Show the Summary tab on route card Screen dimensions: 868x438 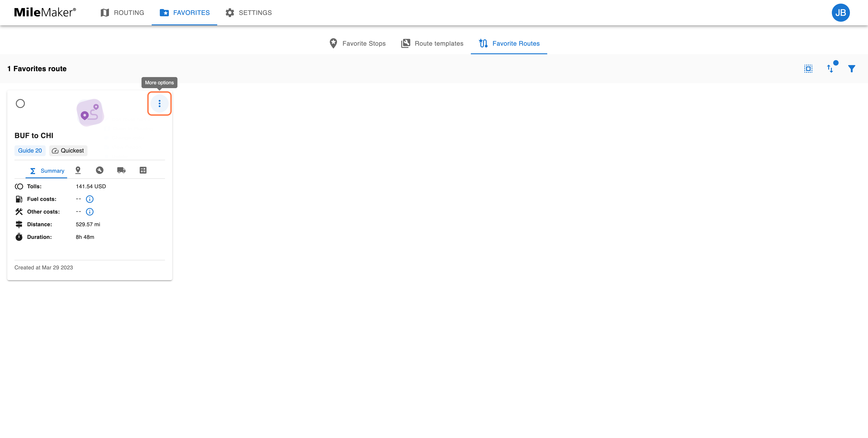[x=47, y=170]
